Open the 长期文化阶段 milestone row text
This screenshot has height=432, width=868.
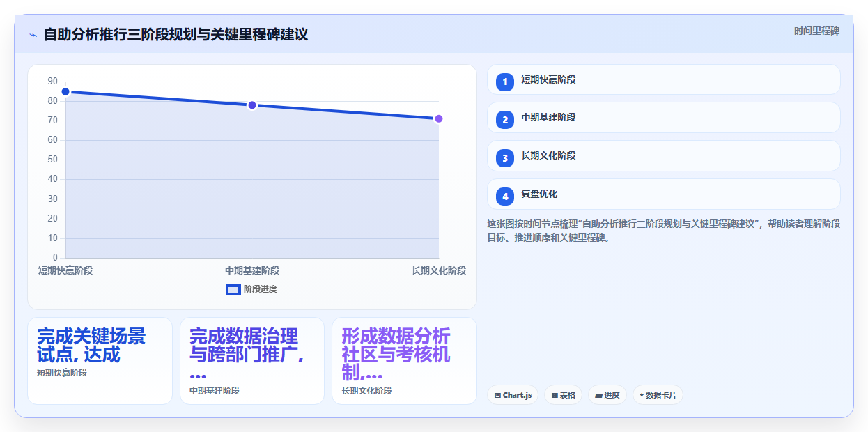tap(548, 155)
